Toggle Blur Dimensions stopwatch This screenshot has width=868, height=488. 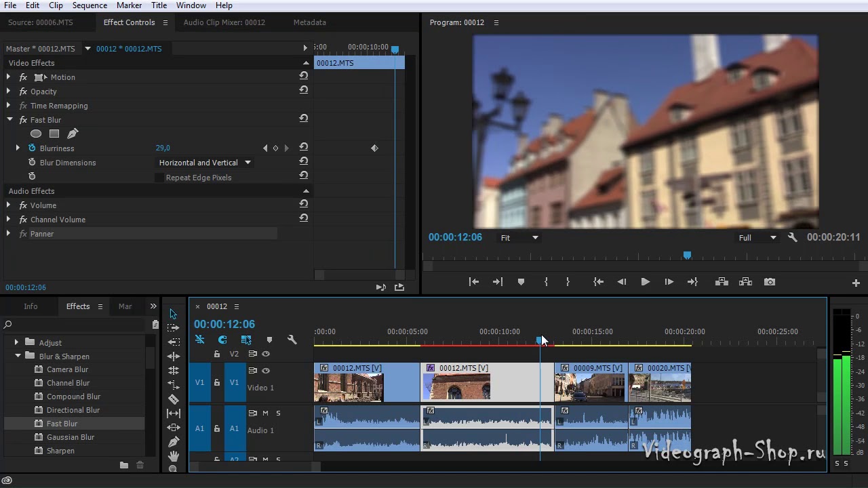32,162
